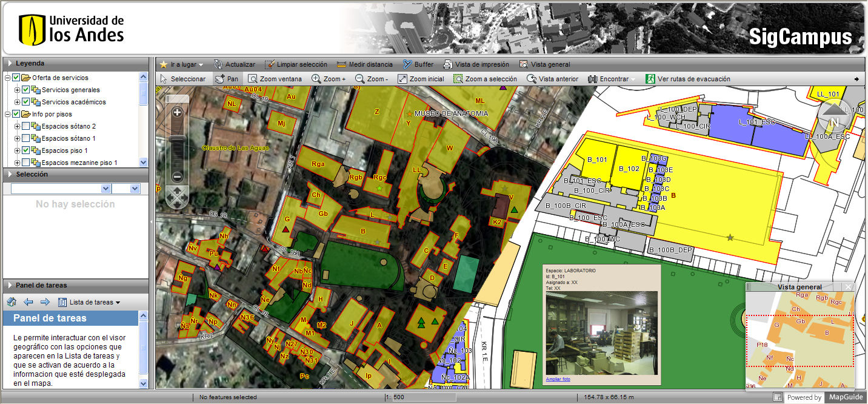Expand Servicios generales tree node

[x=17, y=90]
